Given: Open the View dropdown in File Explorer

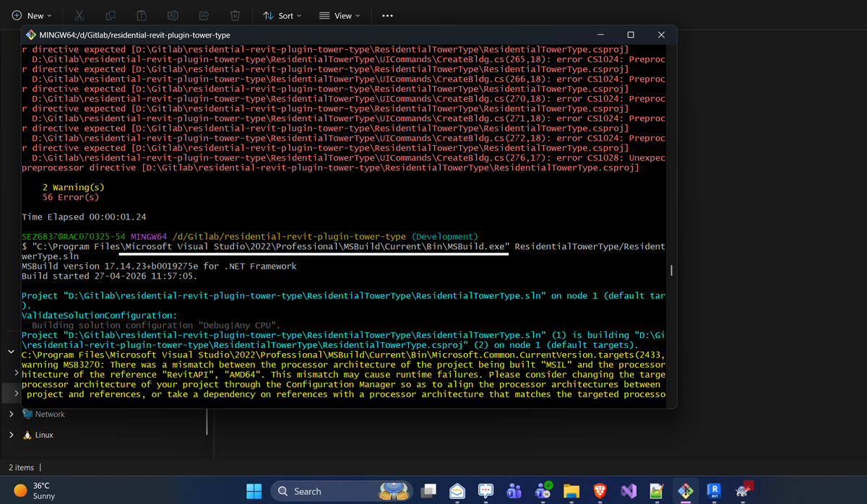Looking at the screenshot, I should pyautogui.click(x=340, y=15).
